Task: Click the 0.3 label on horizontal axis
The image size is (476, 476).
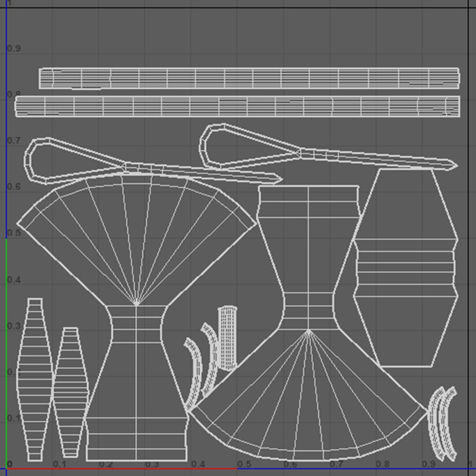Action: [152, 464]
